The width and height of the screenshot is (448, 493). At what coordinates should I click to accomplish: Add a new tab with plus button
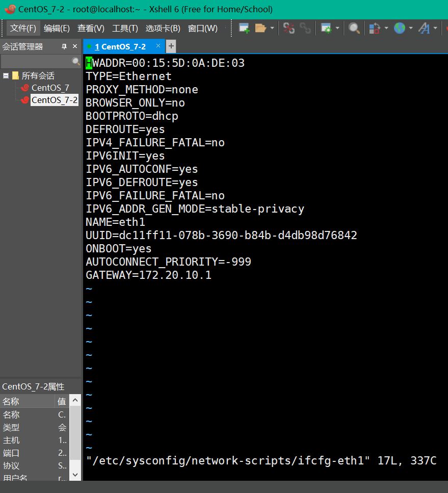[x=171, y=46]
